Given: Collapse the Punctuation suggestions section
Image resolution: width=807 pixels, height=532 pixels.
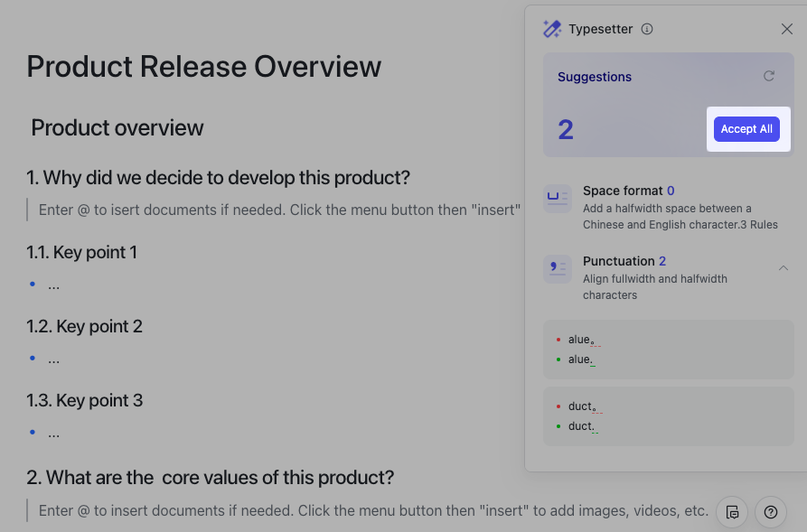Looking at the screenshot, I should click(x=783, y=268).
